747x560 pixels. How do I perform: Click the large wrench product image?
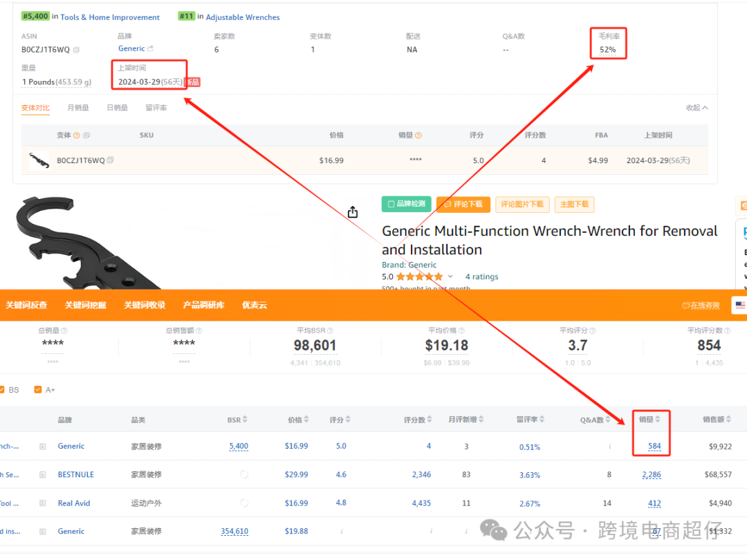tap(88, 243)
